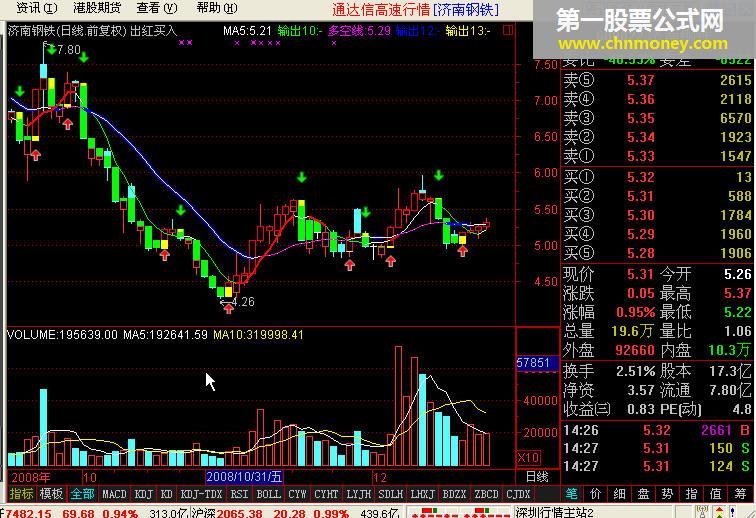Switch indicator to CYHT
The image size is (756, 518).
[326, 494]
